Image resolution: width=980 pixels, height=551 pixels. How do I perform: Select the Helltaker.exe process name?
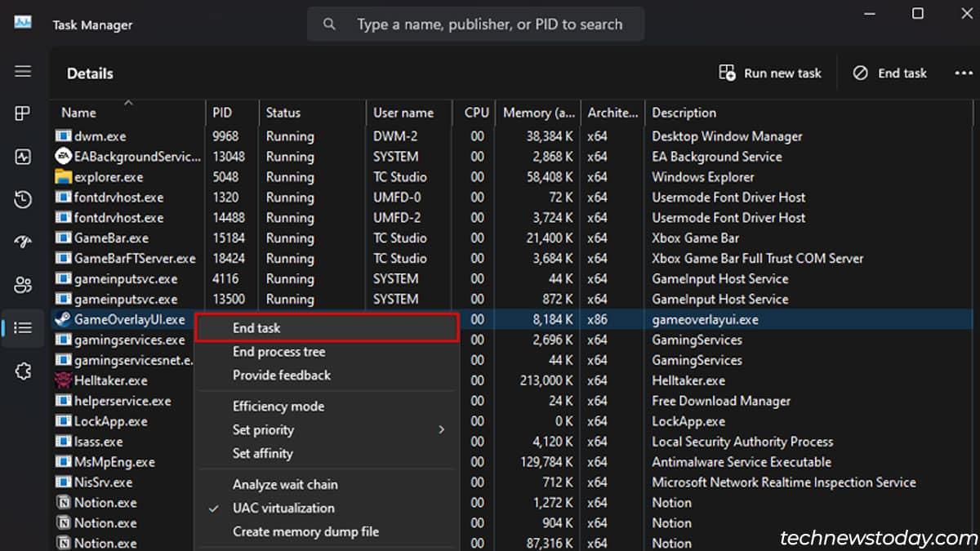click(x=111, y=380)
